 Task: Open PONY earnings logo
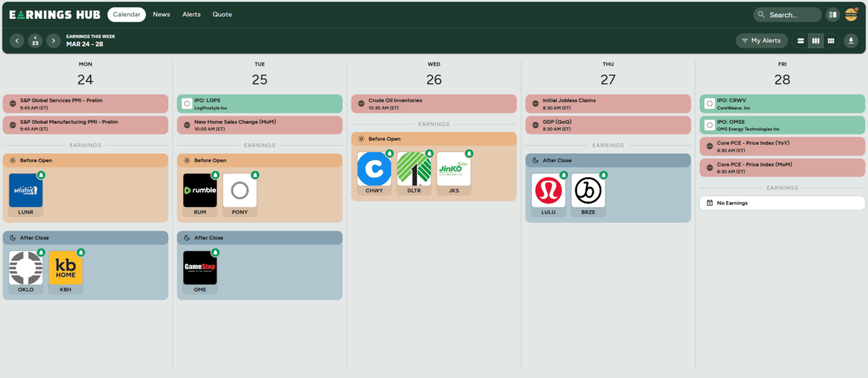(240, 190)
